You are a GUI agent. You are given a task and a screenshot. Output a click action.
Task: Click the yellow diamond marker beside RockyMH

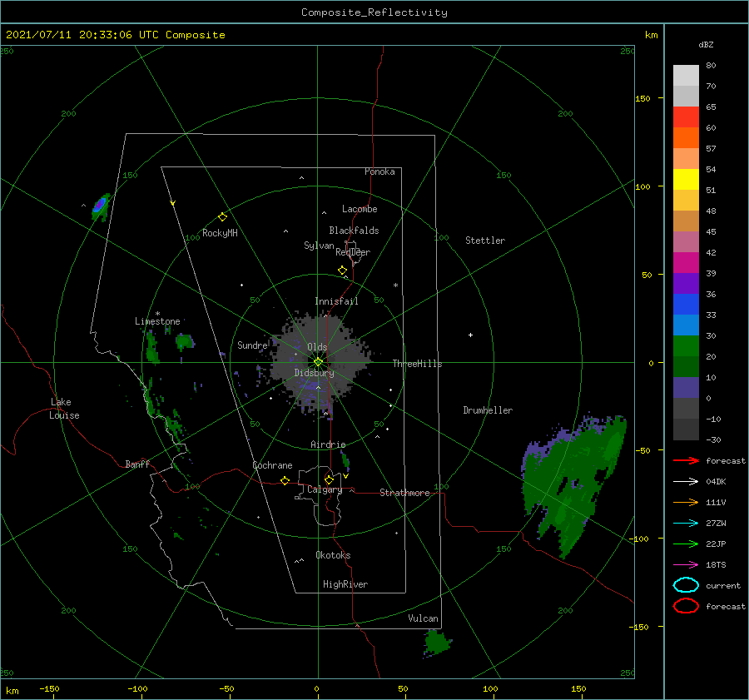tap(222, 217)
